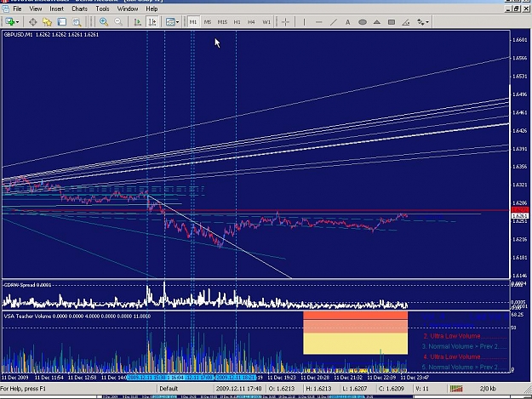Click the 2/0 kb traffic indicator

[x=488, y=389]
